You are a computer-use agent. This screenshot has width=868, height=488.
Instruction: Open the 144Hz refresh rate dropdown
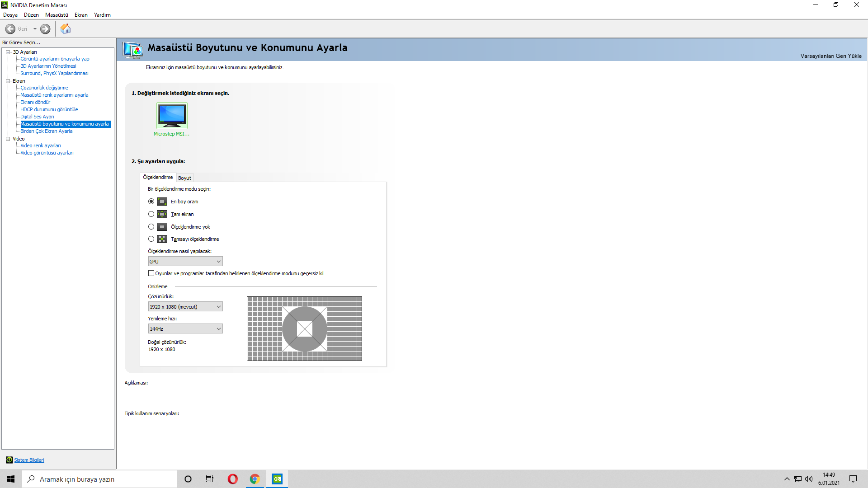(x=185, y=329)
